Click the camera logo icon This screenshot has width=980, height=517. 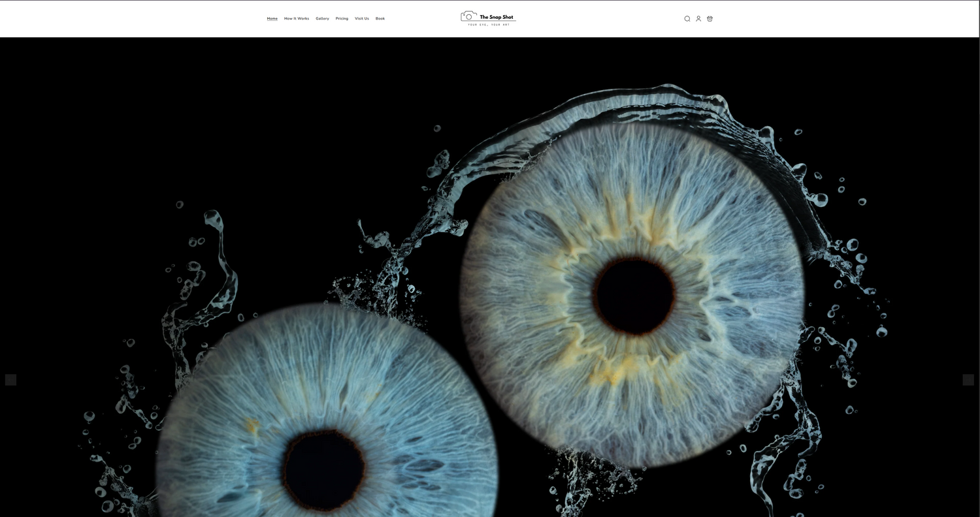[x=468, y=16]
